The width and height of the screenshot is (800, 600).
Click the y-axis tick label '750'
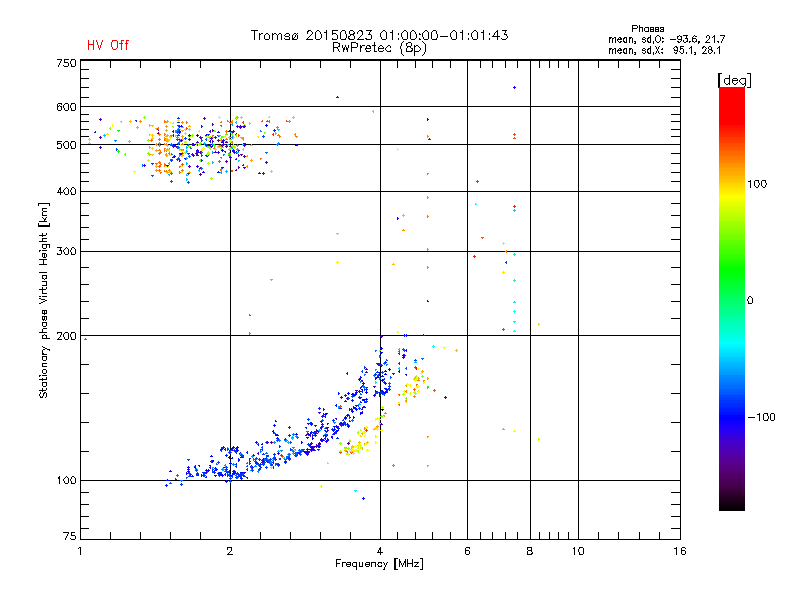pos(66,63)
